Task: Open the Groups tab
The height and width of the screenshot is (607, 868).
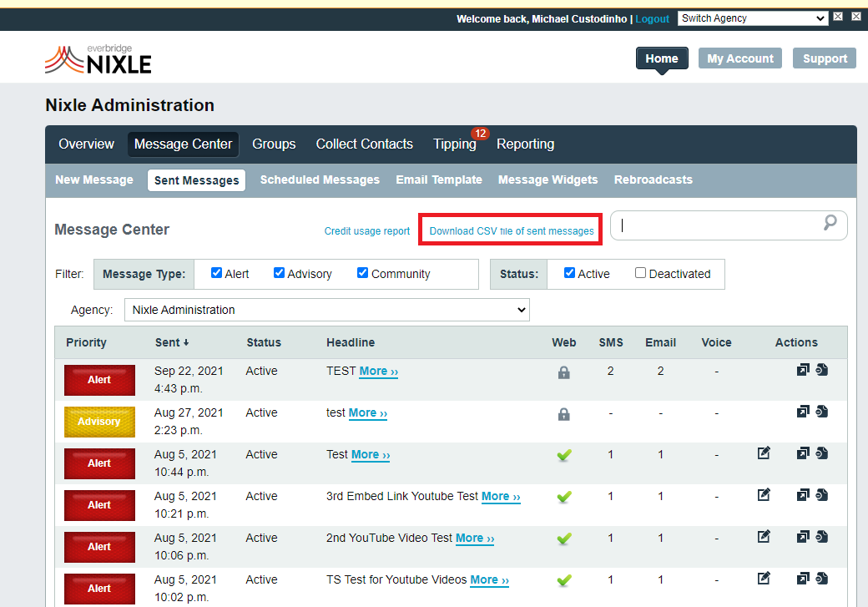Action: pyautogui.click(x=274, y=144)
